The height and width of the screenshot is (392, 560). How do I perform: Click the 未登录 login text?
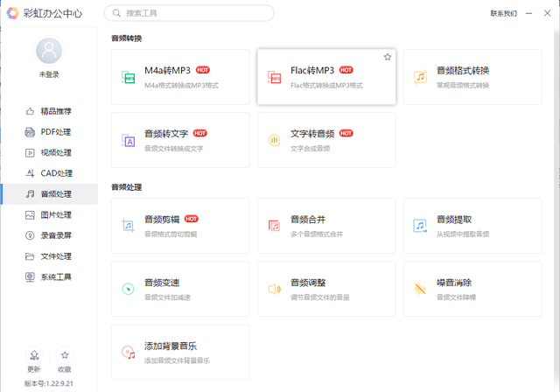click(x=49, y=74)
